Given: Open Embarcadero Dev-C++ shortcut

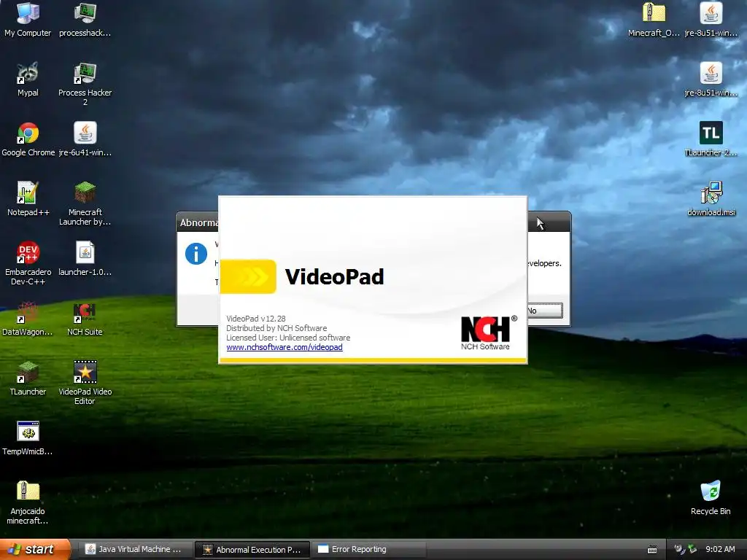Looking at the screenshot, I should 28,263.
